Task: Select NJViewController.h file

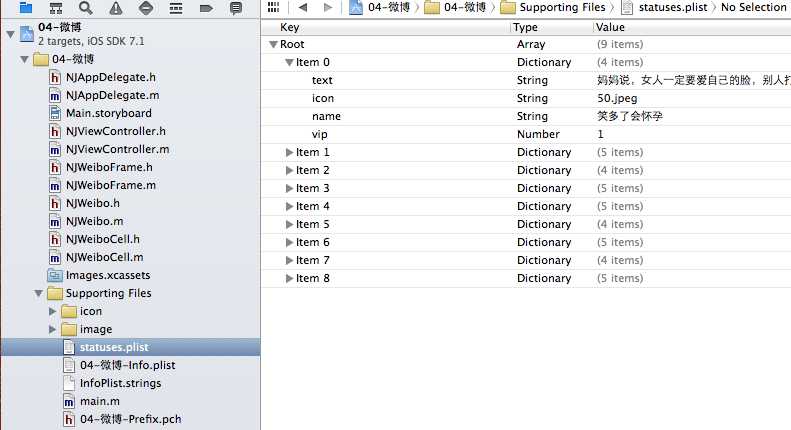Action: 116,131
